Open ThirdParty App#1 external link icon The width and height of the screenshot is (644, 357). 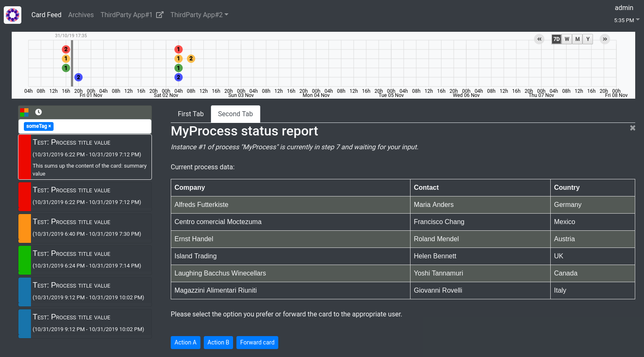tap(159, 15)
